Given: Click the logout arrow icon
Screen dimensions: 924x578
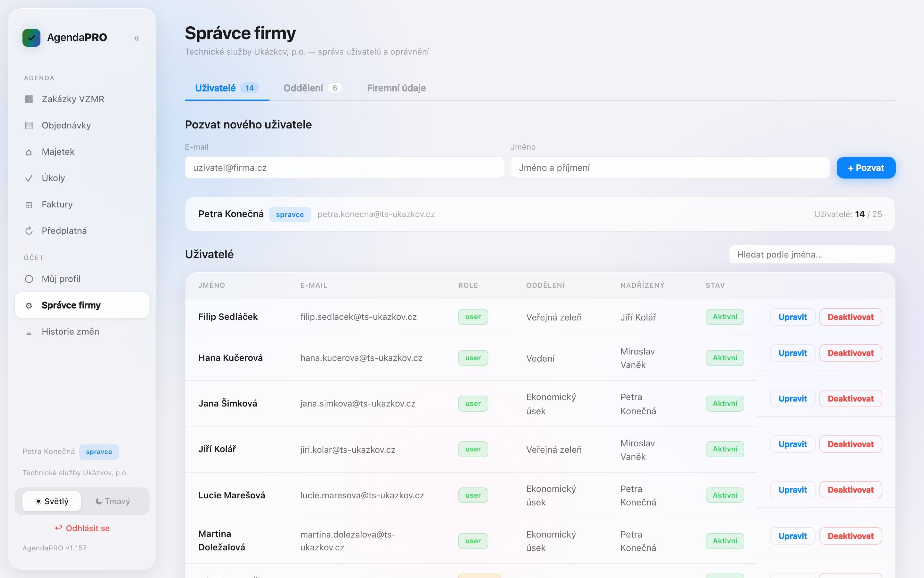Looking at the screenshot, I should (58, 528).
